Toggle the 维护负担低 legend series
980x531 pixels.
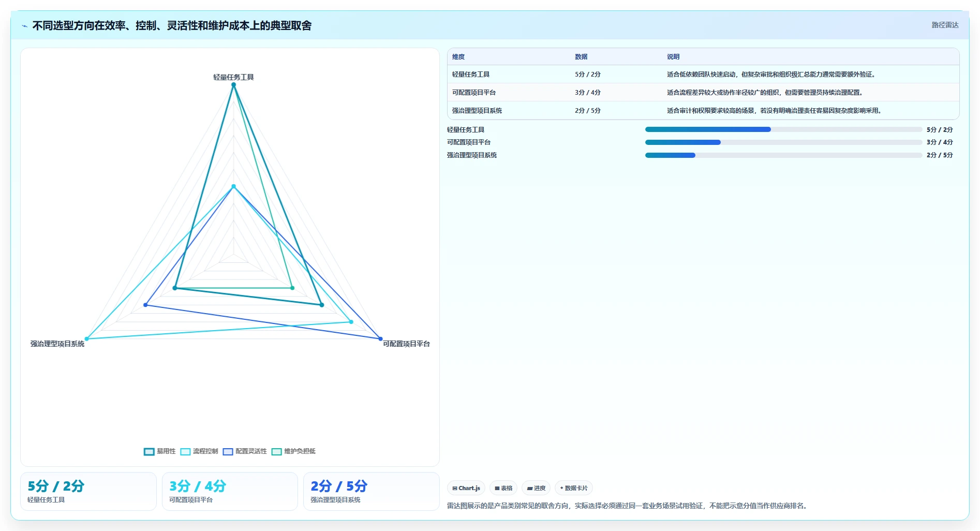coord(293,451)
